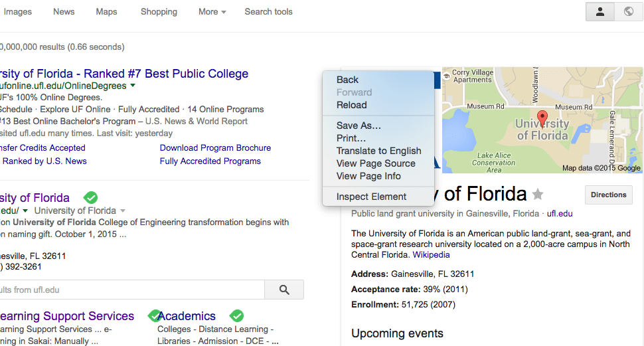Click green checkmark beside University of Florida result

point(91,198)
